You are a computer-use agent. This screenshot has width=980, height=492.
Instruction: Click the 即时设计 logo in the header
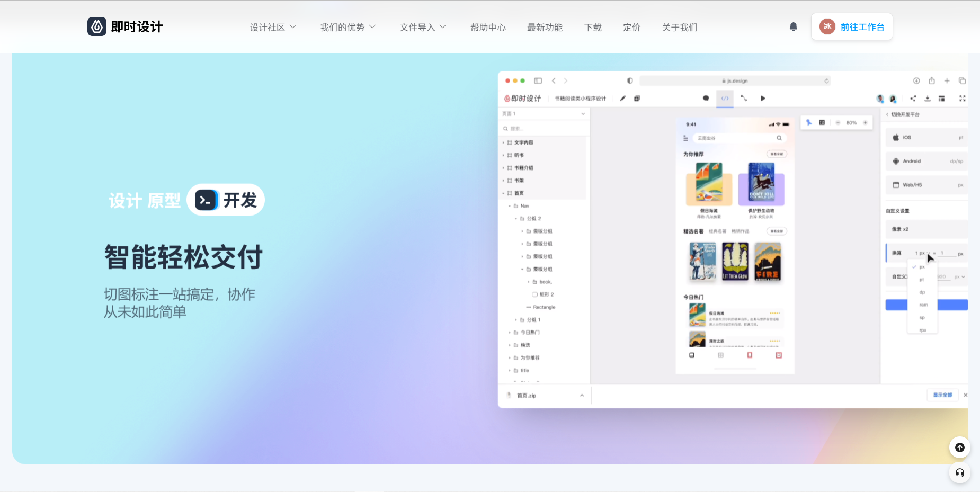tap(125, 26)
